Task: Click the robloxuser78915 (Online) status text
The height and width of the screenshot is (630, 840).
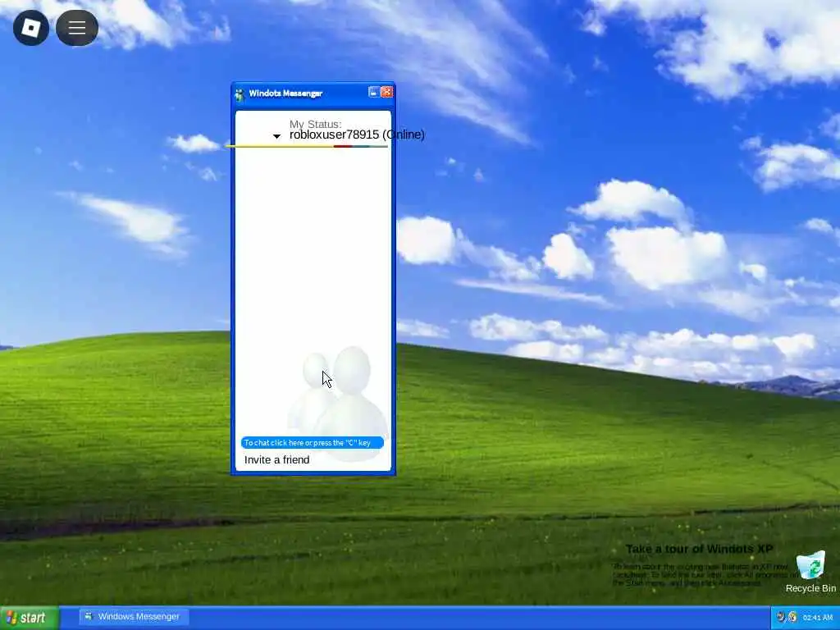Action: (x=357, y=135)
